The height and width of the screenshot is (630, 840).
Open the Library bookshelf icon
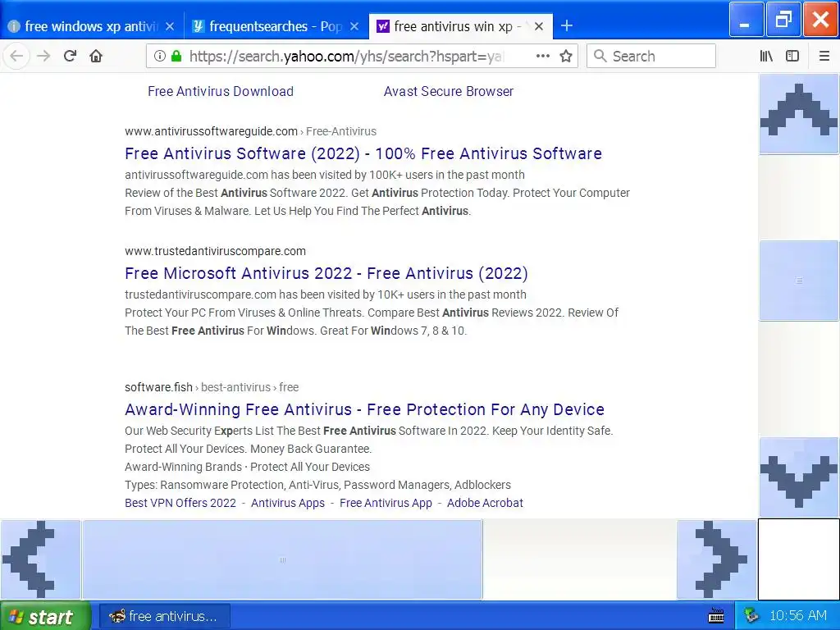click(766, 56)
